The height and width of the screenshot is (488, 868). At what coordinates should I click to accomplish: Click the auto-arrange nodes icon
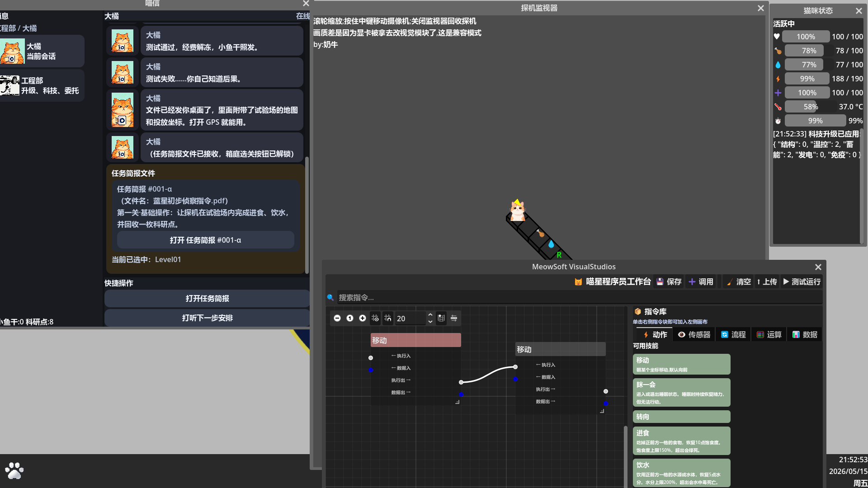pyautogui.click(x=454, y=318)
